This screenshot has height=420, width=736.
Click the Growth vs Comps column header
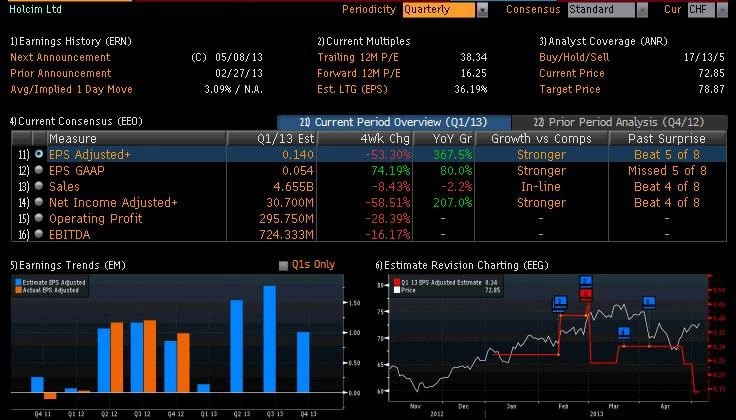click(x=541, y=138)
